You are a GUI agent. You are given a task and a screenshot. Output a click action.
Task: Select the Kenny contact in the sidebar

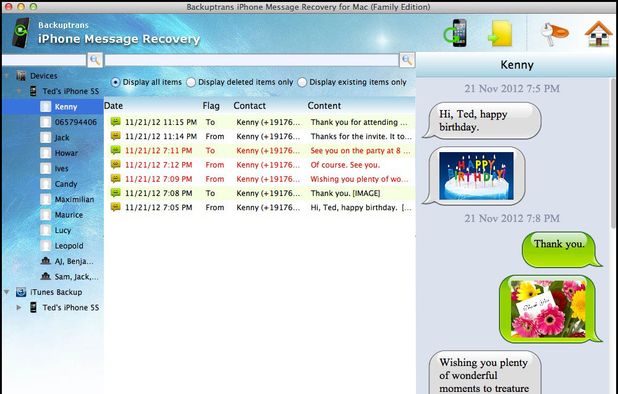(x=53, y=107)
